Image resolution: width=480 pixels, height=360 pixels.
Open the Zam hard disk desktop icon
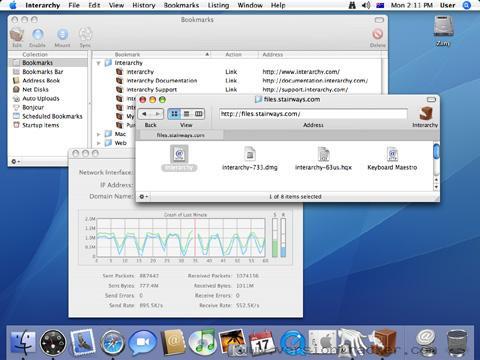tap(443, 27)
